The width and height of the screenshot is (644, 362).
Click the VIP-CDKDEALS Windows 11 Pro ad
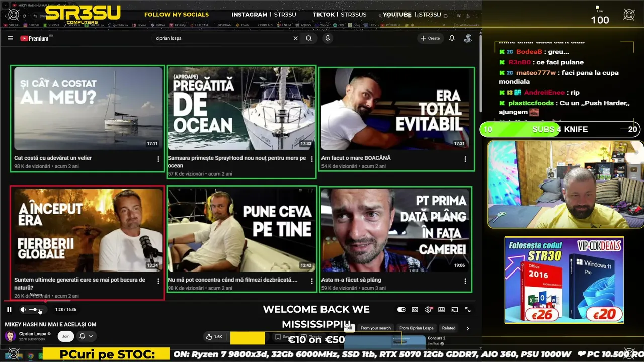pyautogui.click(x=564, y=280)
